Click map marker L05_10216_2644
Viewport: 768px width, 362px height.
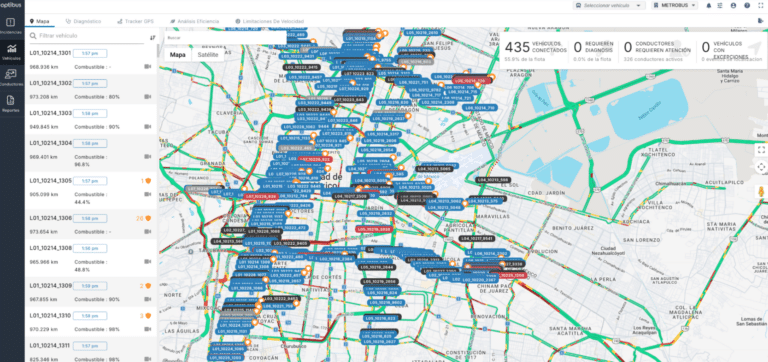pyautogui.click(x=377, y=267)
